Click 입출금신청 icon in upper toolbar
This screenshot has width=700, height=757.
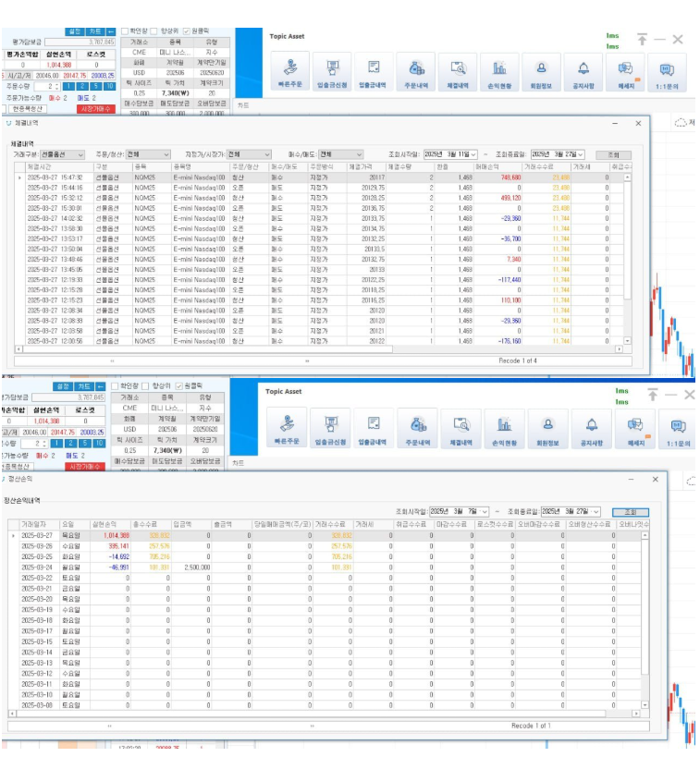tap(332, 70)
